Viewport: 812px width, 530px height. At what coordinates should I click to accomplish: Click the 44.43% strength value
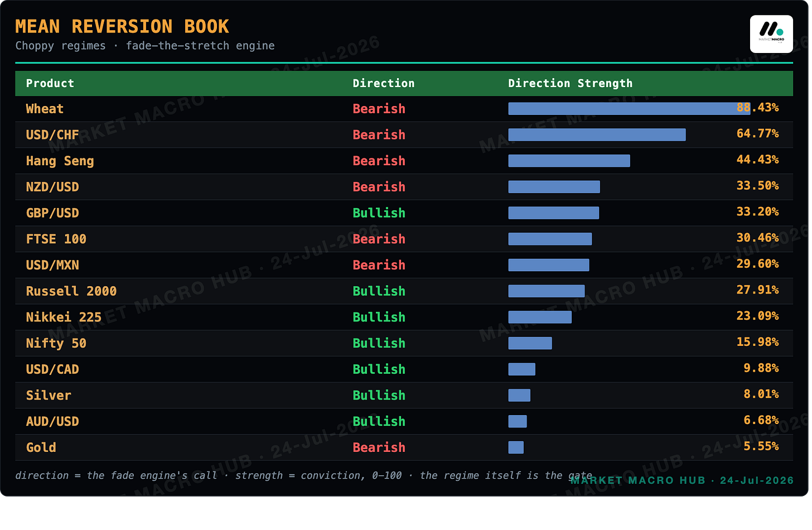(757, 160)
